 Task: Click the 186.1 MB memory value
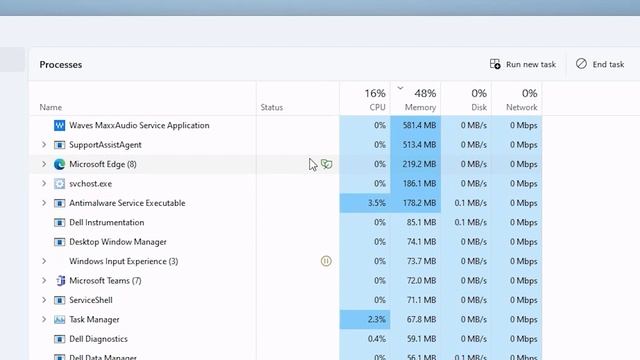click(419, 184)
